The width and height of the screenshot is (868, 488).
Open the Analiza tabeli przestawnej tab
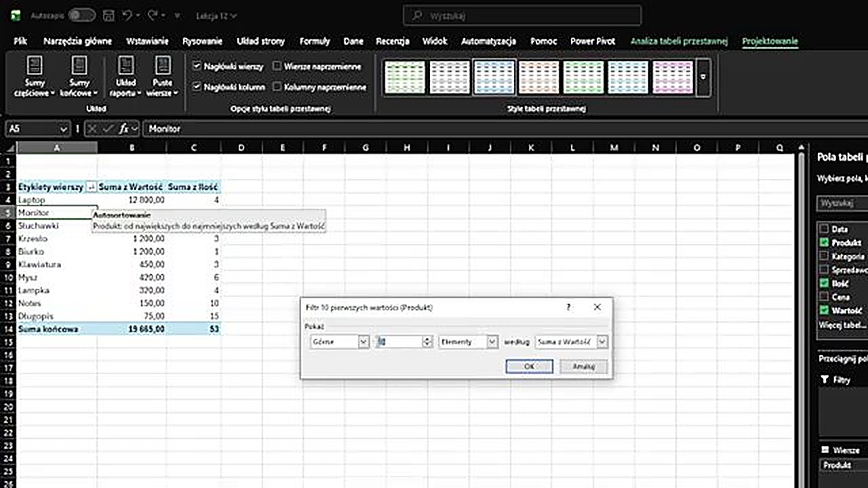(x=679, y=41)
